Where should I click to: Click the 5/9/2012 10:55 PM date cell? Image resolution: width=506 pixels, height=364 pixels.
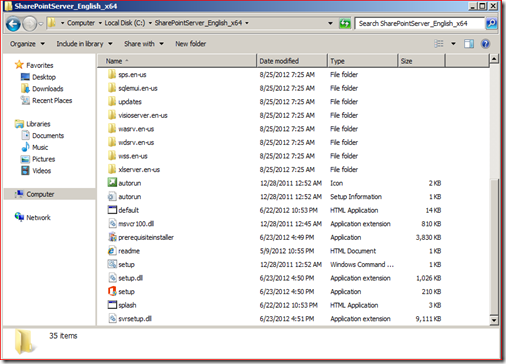[287, 251]
